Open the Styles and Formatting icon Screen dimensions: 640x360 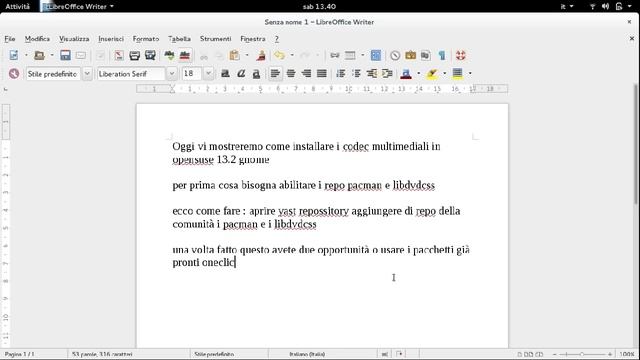click(14, 73)
